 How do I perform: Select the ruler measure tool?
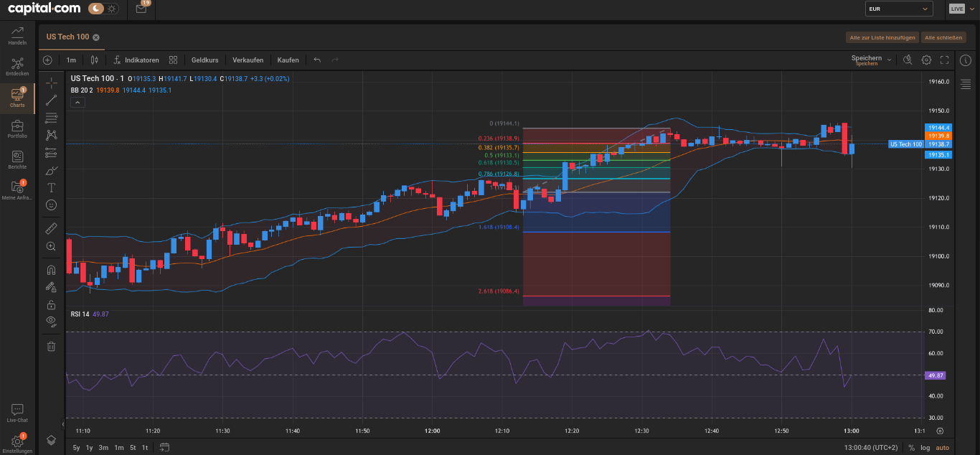tap(51, 228)
